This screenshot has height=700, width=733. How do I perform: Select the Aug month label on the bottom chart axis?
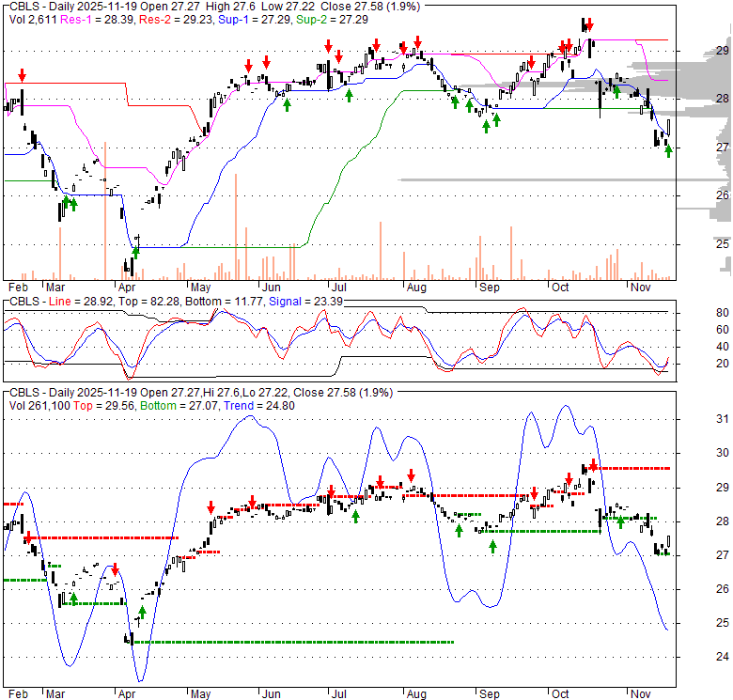[x=413, y=693]
